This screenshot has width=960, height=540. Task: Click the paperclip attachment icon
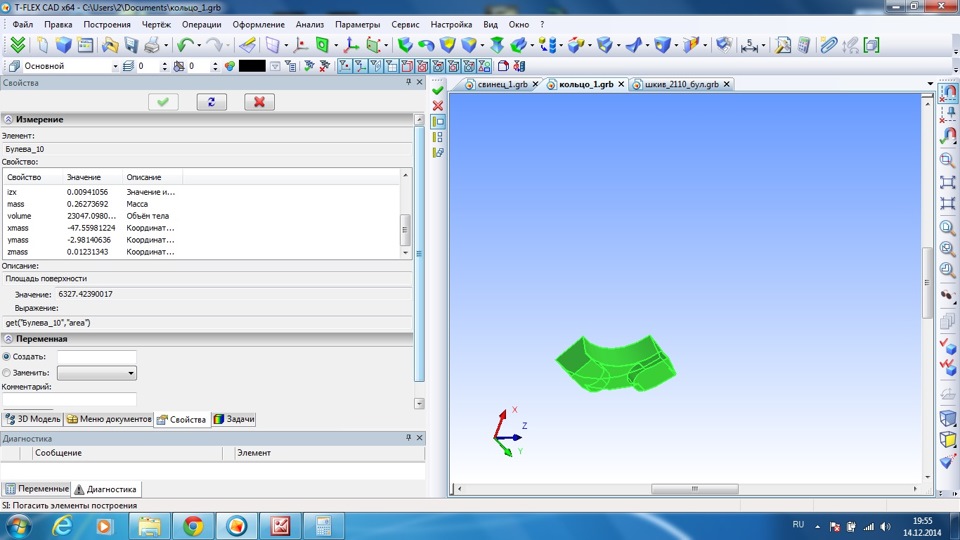827,45
